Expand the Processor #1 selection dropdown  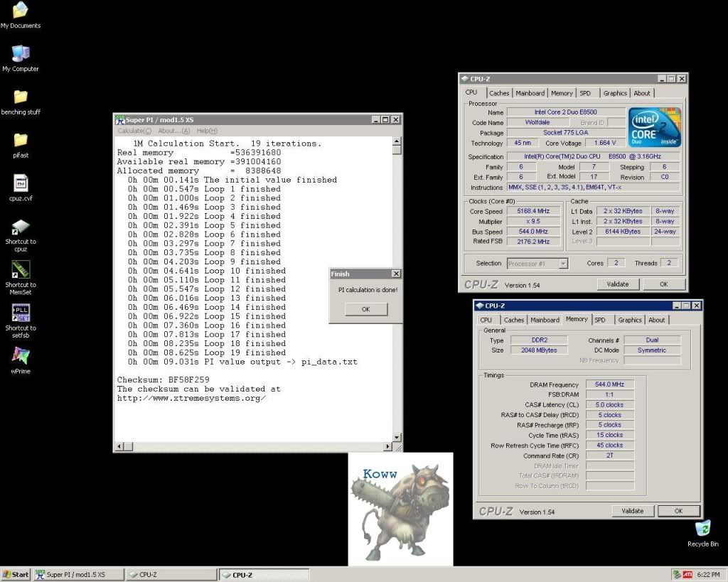point(562,264)
